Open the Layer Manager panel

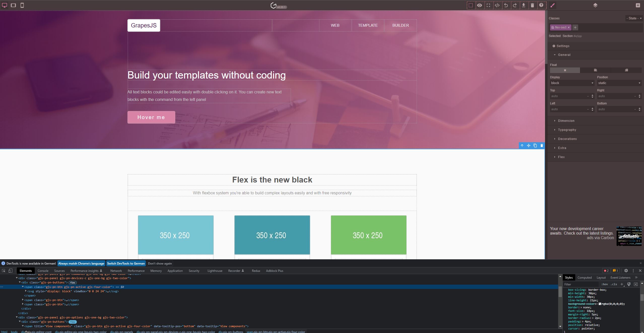point(595,5)
